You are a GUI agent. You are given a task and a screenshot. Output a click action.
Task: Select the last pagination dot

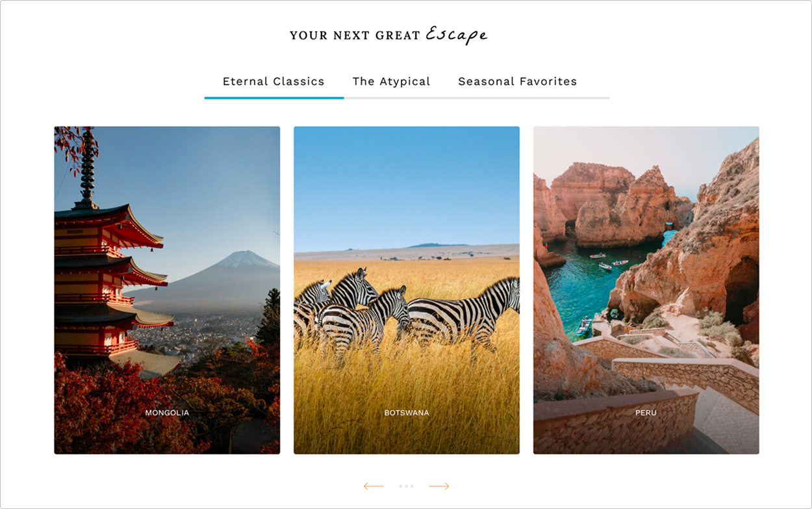pos(412,486)
